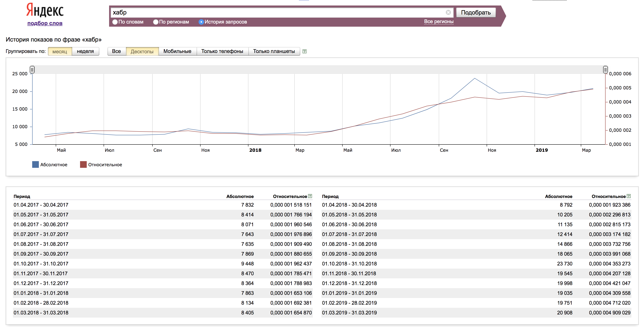The height and width of the screenshot is (327, 644).
Task: Click period 01.04.2017 - 30.04.2017
Action: [x=41, y=205]
